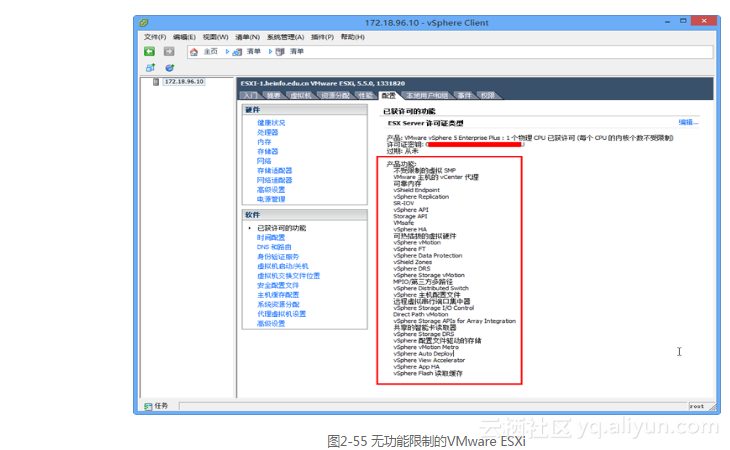
Task: Open the 代理虚拟机设置 link
Action: (281, 314)
